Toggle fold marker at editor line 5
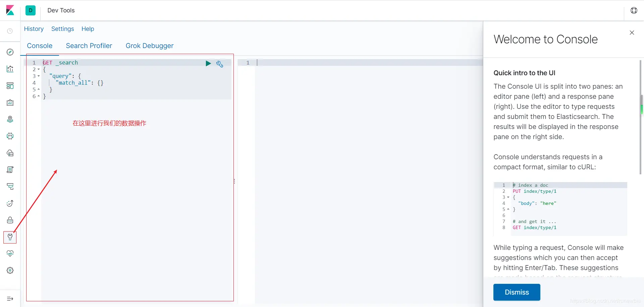 click(39, 90)
